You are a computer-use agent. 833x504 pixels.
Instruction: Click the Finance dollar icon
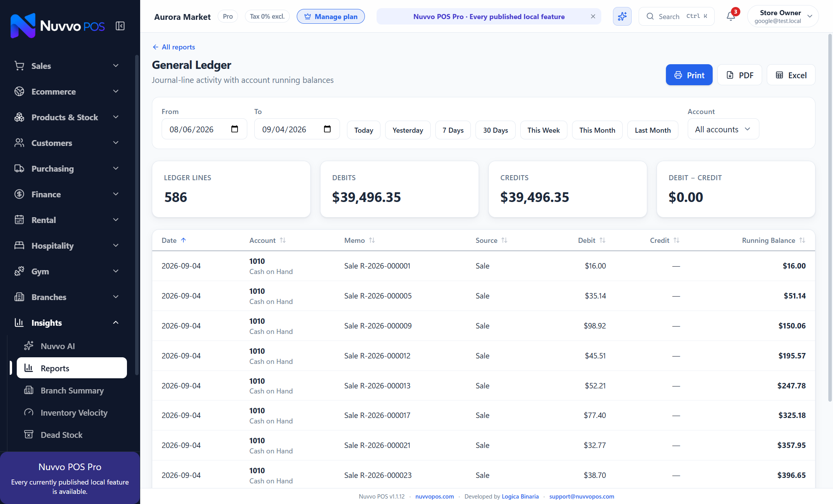(x=19, y=194)
